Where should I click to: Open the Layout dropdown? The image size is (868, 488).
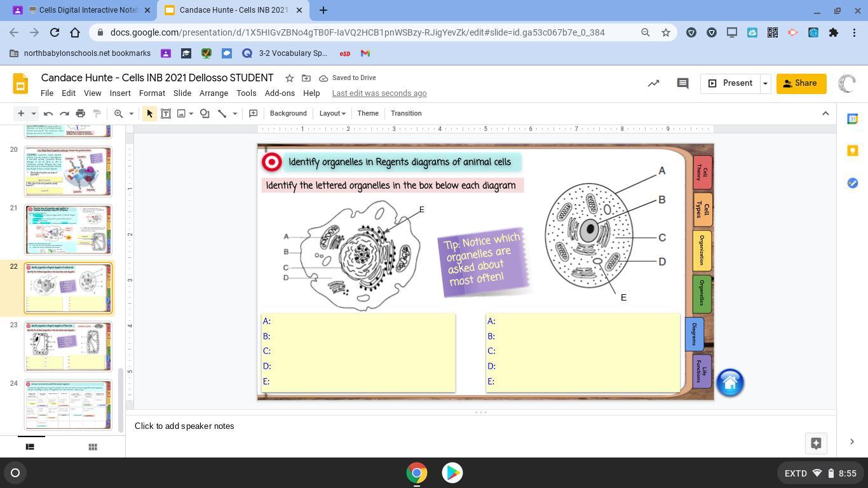click(x=332, y=114)
